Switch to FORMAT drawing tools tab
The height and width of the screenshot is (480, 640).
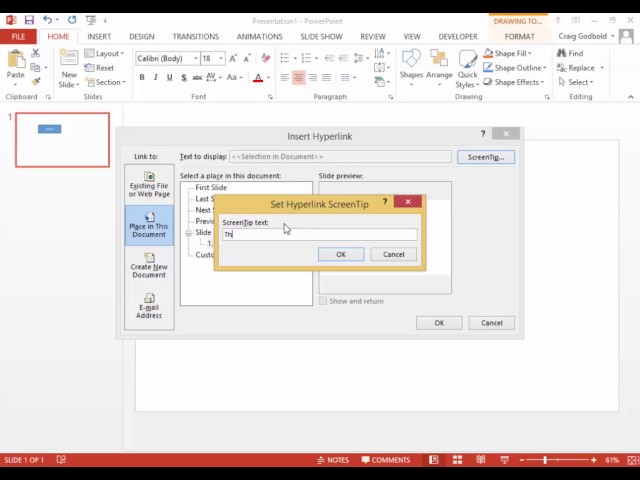tap(520, 36)
